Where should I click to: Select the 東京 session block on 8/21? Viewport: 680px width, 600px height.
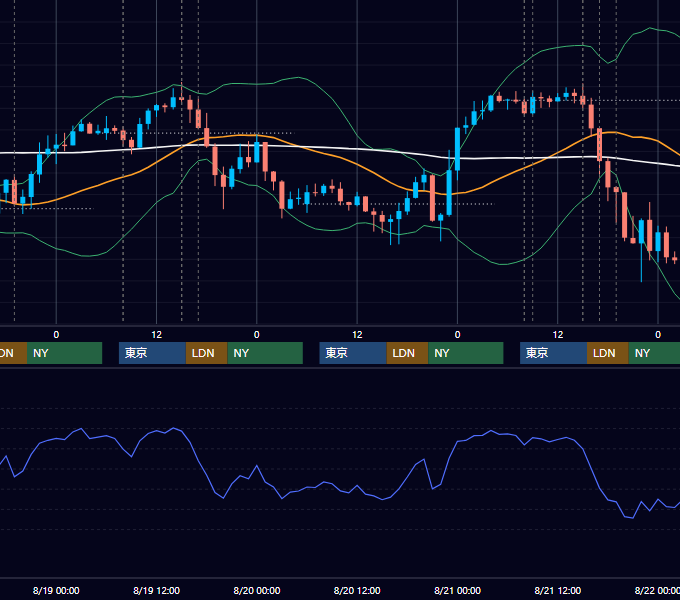(553, 353)
